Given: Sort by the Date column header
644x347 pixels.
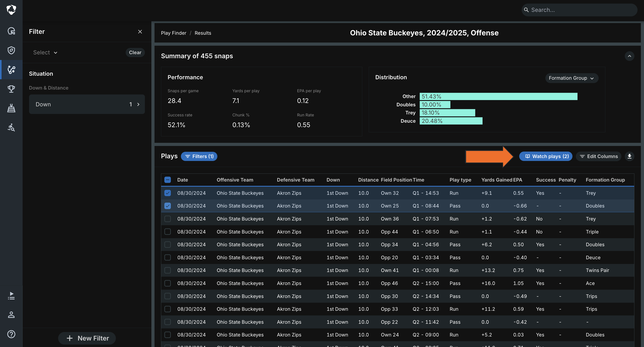Looking at the screenshot, I should [x=182, y=180].
